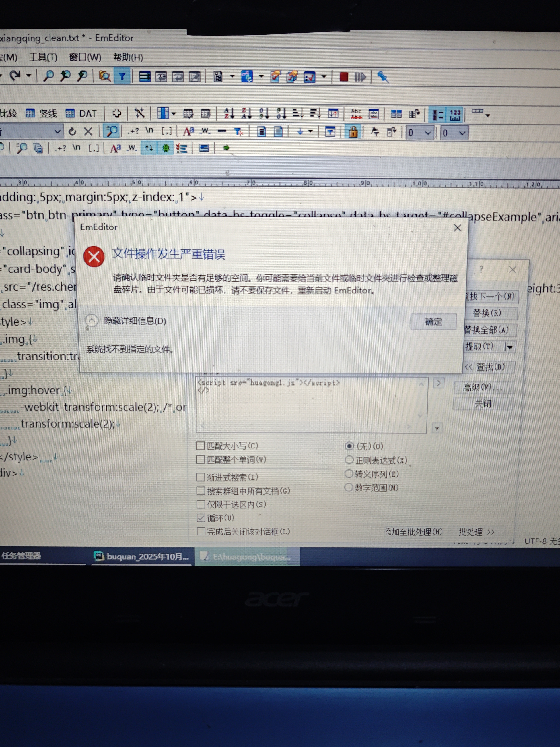Click the redo arrow icon

pyautogui.click(x=15, y=76)
